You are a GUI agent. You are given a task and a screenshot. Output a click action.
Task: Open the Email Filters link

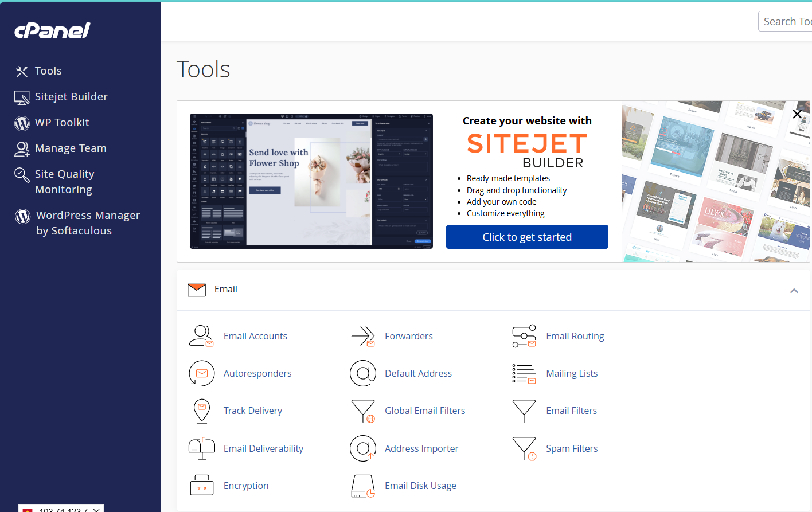click(571, 411)
